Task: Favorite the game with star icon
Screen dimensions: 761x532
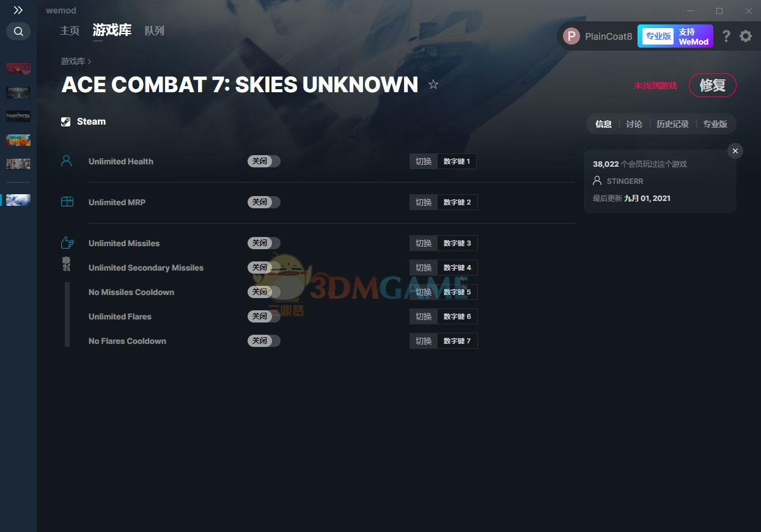Action: [x=433, y=84]
